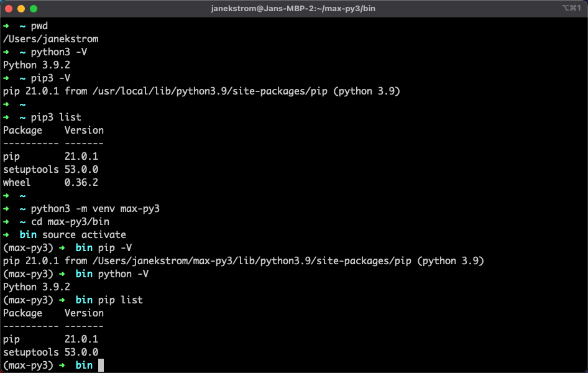Click the (max-py3) label beside pip -V command
This screenshot has width=588, height=373.
tap(29, 247)
